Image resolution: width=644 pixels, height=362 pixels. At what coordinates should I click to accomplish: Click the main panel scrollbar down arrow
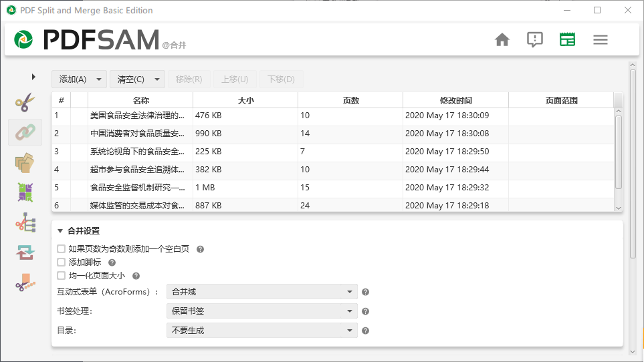pos(633,352)
